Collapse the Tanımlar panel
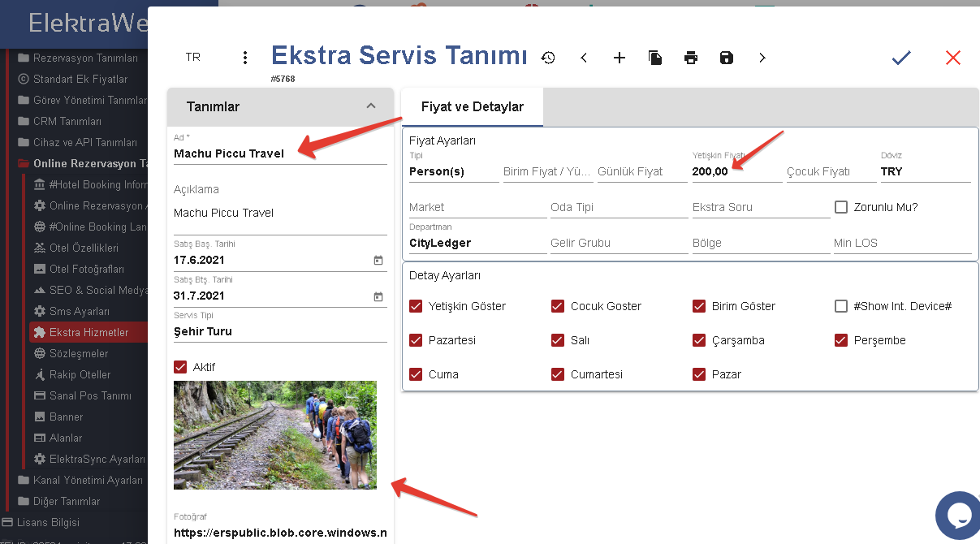 371,106
